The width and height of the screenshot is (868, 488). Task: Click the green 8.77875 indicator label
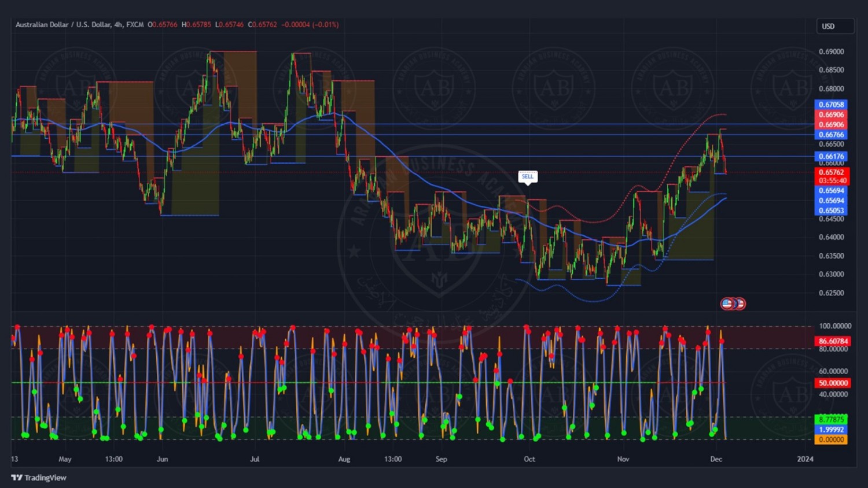coord(831,419)
